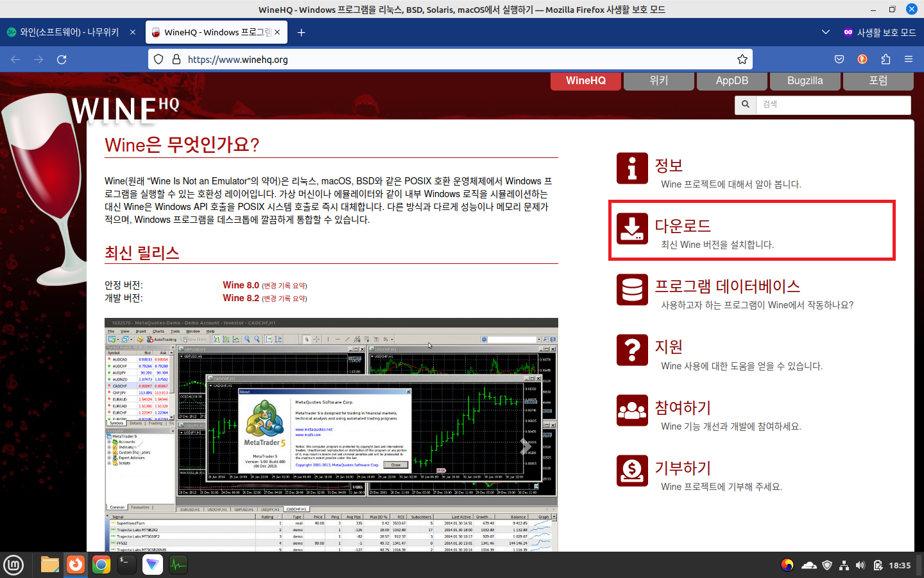The width and height of the screenshot is (924, 578).
Task: Close the WineHQ tab
Action: pyautogui.click(x=277, y=32)
